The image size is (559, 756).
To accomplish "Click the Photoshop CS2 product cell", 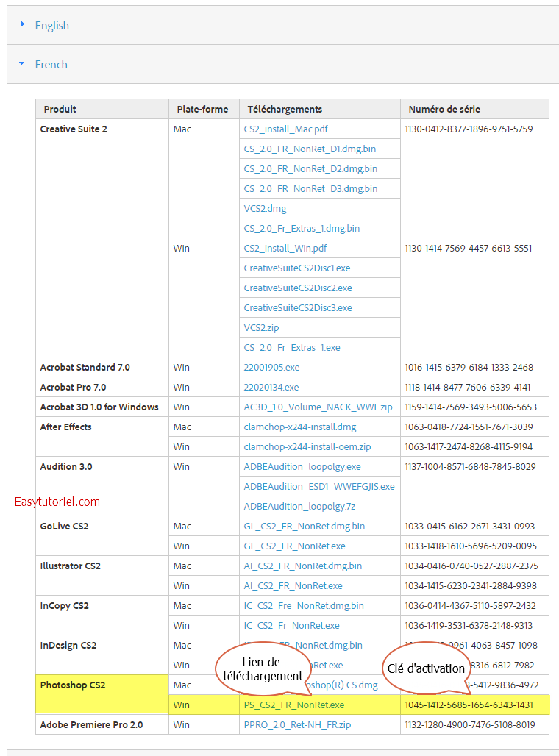I will click(x=102, y=694).
